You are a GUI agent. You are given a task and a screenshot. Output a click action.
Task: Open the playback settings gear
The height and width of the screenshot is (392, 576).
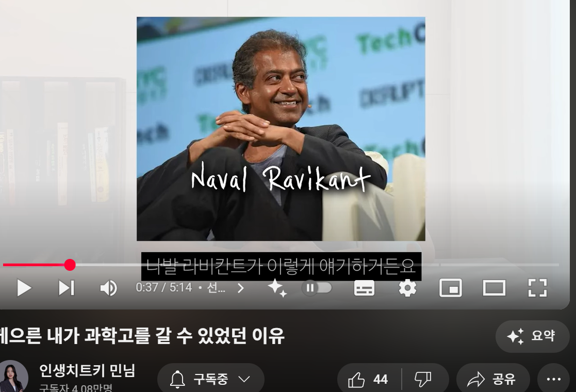click(407, 288)
